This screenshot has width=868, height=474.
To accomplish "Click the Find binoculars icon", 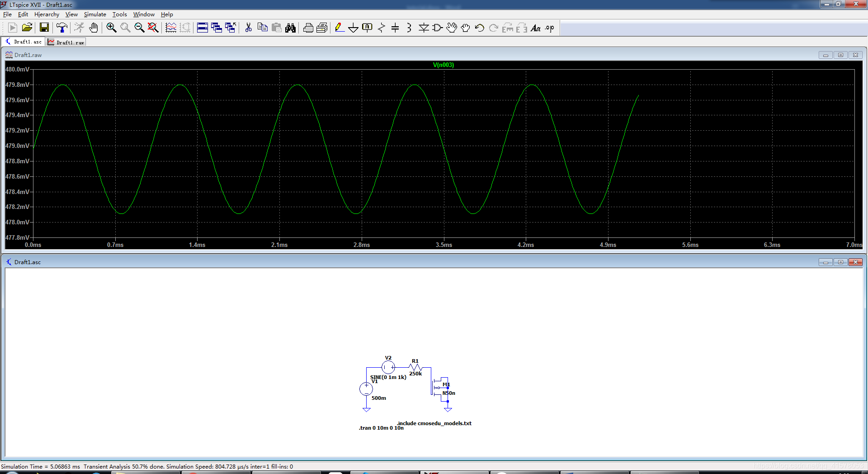I will [290, 28].
